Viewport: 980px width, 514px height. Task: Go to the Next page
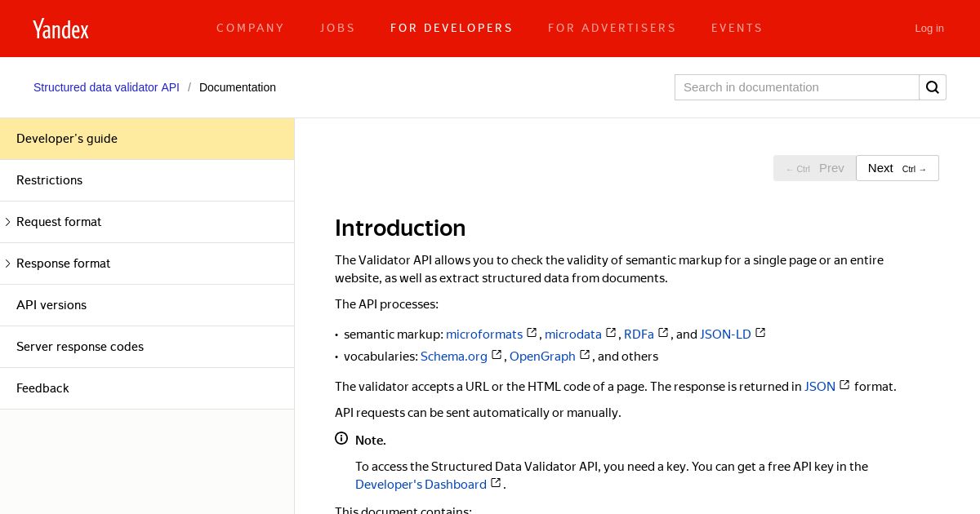tap(898, 168)
